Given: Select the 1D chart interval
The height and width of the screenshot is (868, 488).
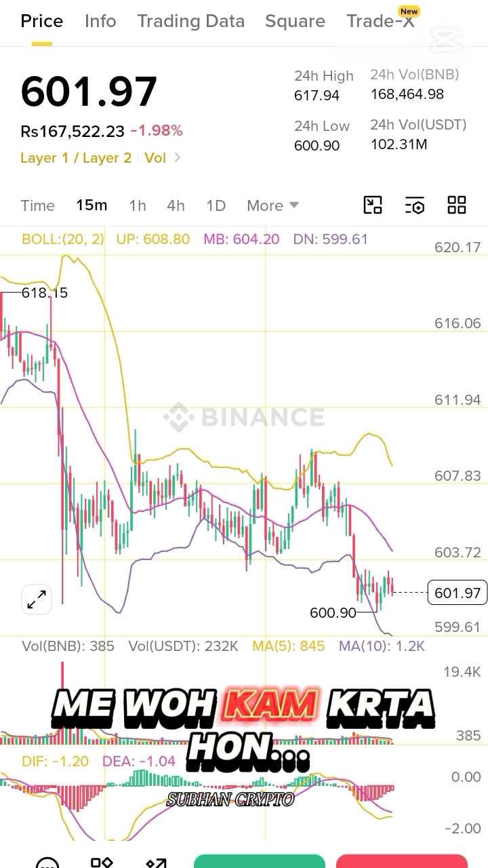Looking at the screenshot, I should 216,205.
